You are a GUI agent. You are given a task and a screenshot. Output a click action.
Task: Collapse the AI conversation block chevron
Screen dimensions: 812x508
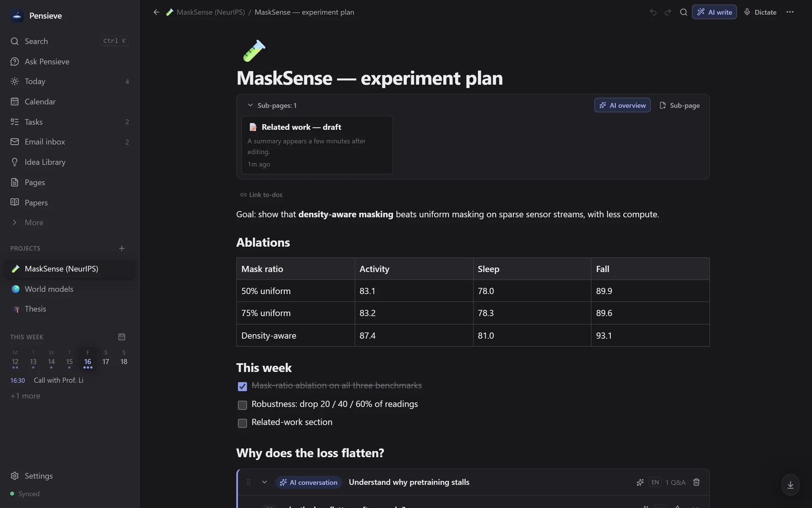click(x=264, y=482)
